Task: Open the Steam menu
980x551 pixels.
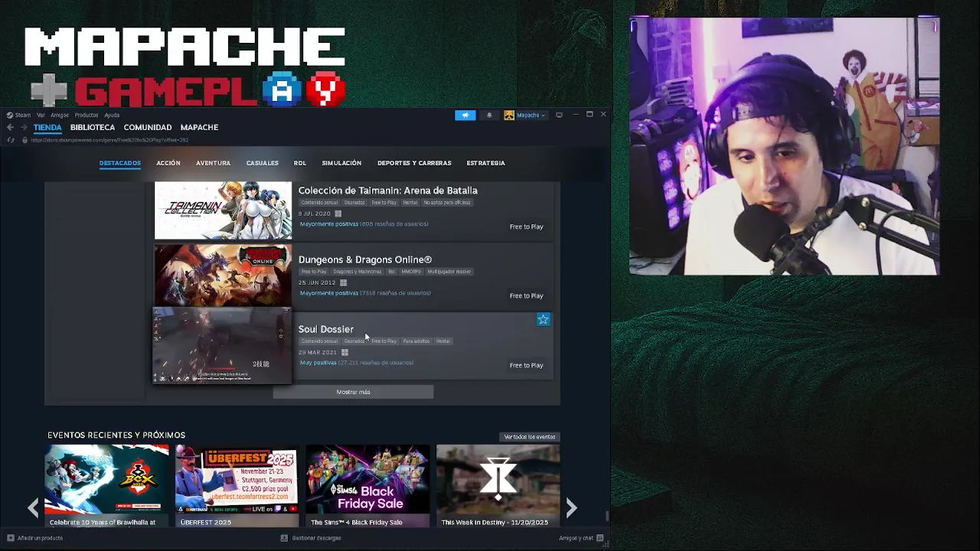Action: point(23,115)
